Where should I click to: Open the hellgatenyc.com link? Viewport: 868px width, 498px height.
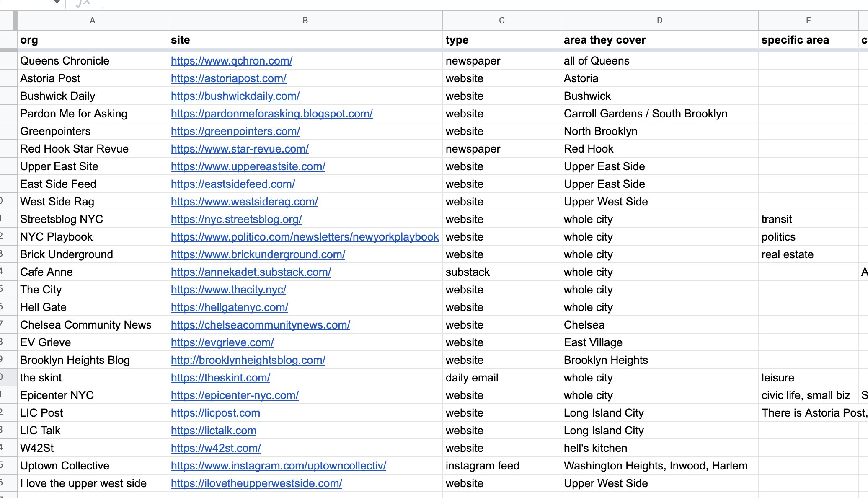coord(229,307)
